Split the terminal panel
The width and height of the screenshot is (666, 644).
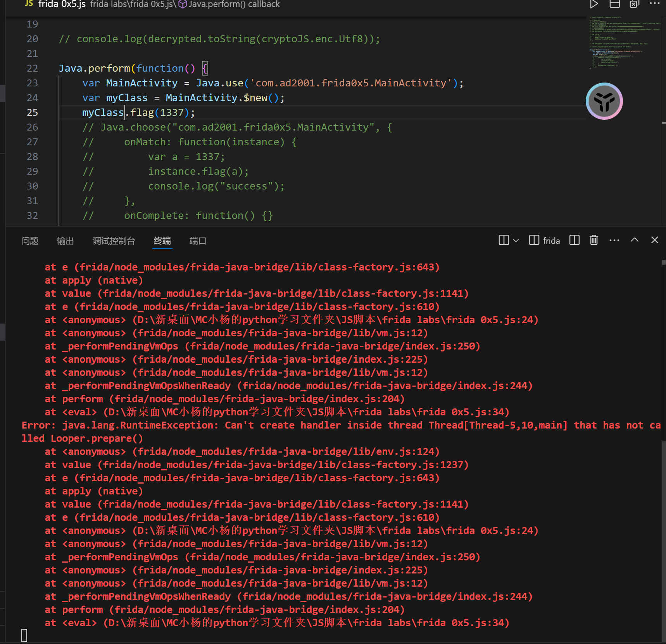574,240
